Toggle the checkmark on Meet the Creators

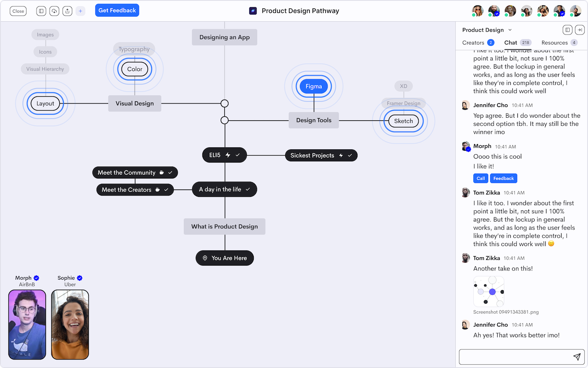tap(166, 190)
